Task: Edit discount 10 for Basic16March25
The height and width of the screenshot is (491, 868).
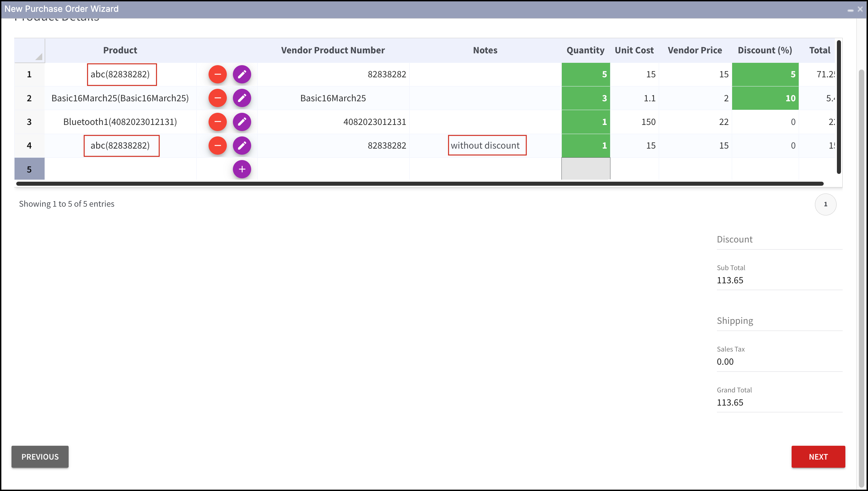Action: coord(765,98)
